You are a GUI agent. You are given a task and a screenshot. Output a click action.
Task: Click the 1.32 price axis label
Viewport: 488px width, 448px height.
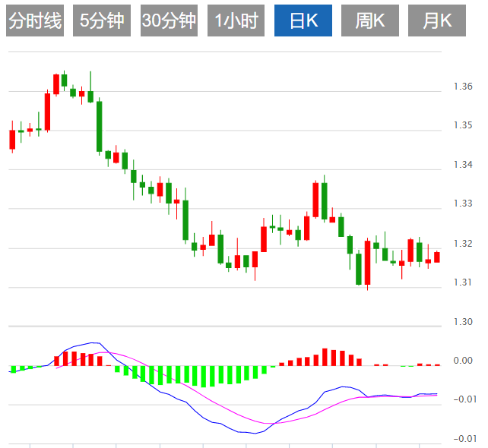(x=463, y=243)
